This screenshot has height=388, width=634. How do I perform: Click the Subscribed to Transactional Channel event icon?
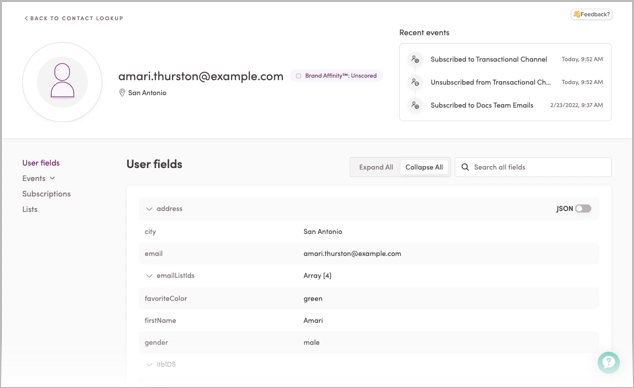415,59
